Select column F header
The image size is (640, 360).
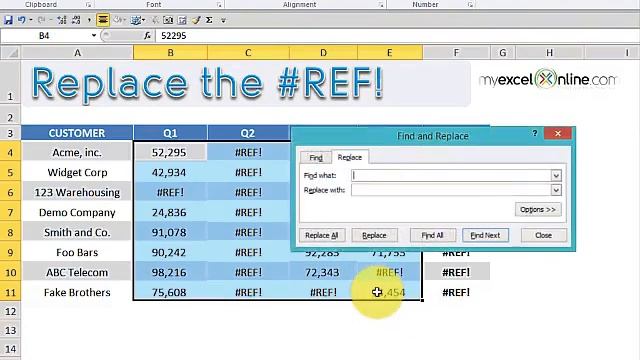[x=456, y=53]
